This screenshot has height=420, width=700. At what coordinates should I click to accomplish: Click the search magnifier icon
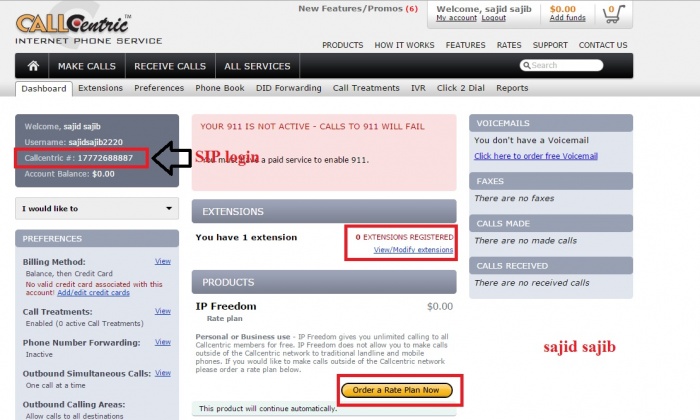(527, 66)
